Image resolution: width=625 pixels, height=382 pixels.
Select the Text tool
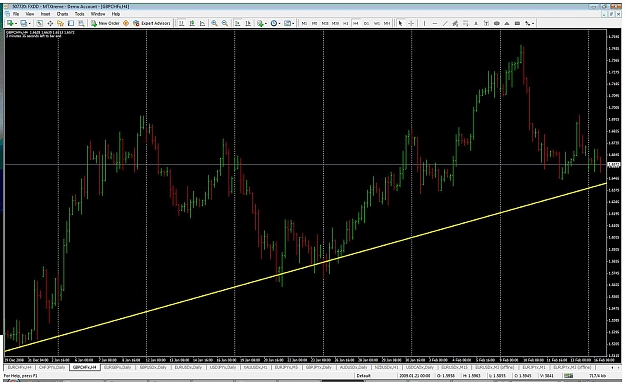point(476,23)
